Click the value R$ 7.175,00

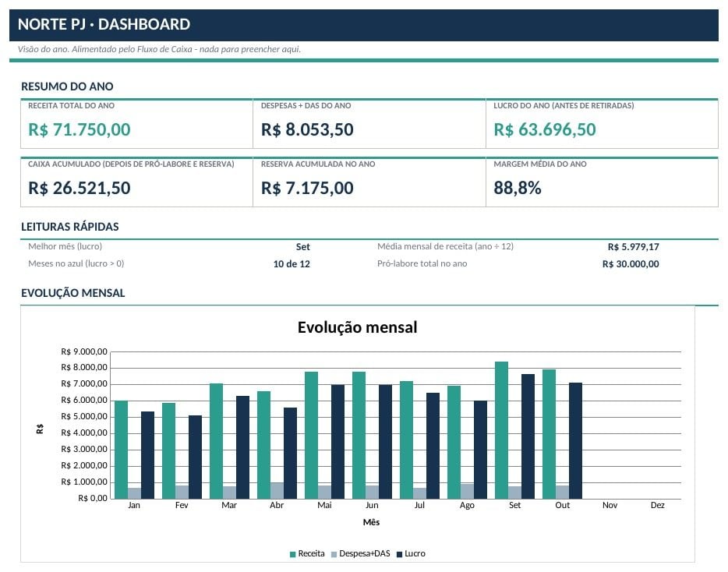coord(307,188)
